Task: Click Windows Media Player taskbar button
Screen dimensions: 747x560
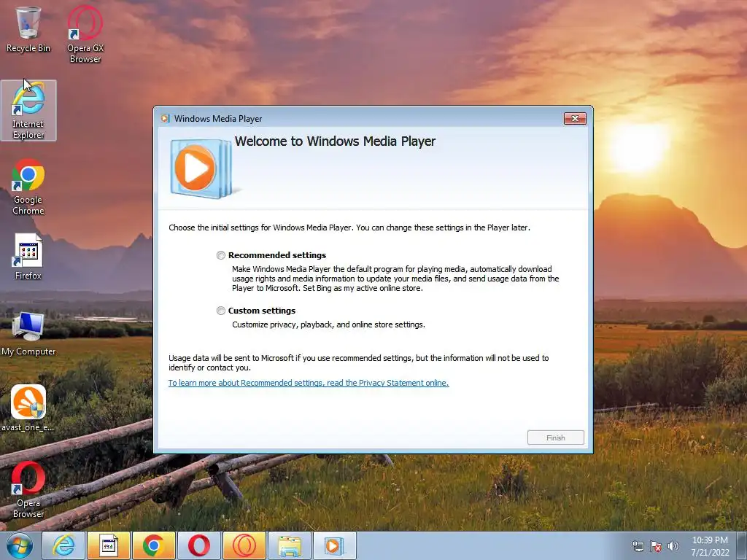Action: tap(334, 545)
